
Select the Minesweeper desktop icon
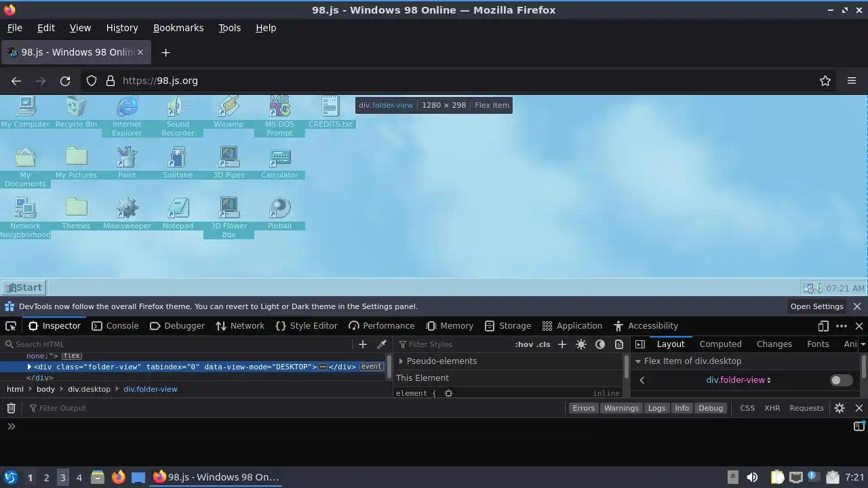[x=127, y=213]
